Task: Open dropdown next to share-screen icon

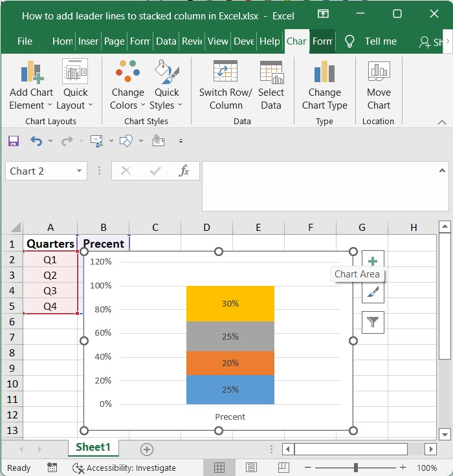Action: click(x=111, y=141)
